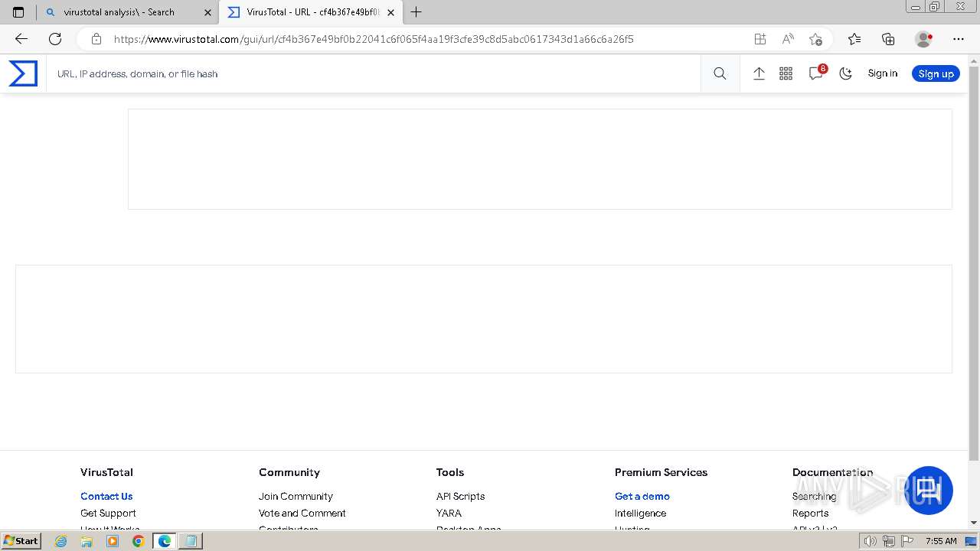Click the API Scripts link
Viewport: 980px width, 551px height.
[460, 496]
